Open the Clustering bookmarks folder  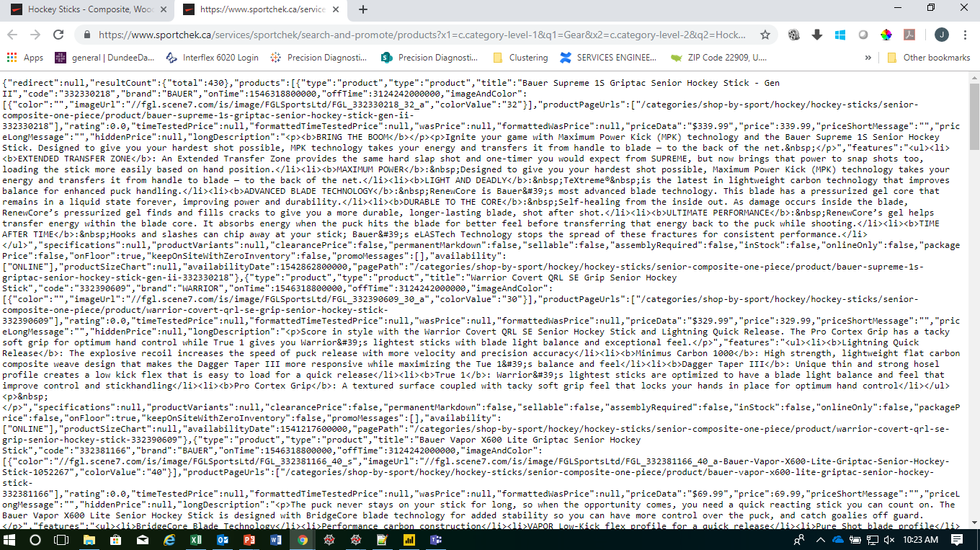click(520, 58)
